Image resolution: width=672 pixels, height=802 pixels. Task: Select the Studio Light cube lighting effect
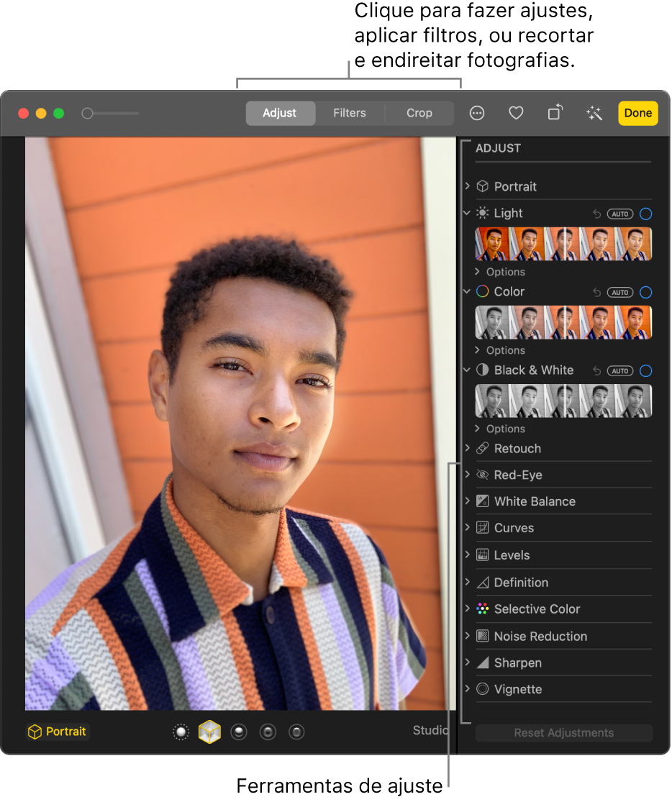tap(209, 732)
